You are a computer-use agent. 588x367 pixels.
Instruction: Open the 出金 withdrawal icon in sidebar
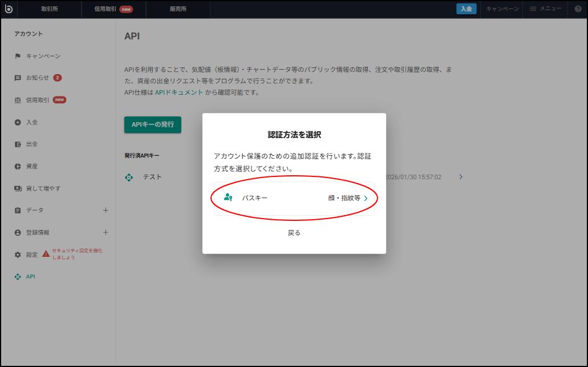(18, 144)
